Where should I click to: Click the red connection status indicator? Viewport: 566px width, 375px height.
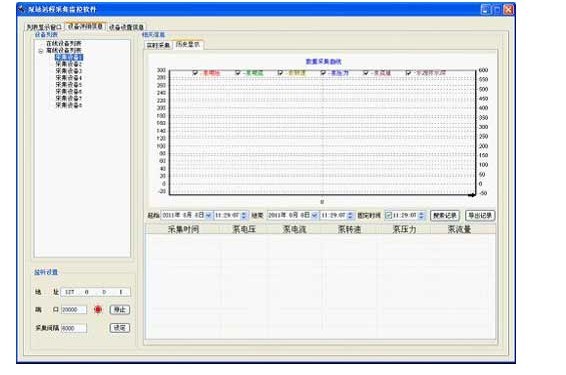(x=98, y=309)
